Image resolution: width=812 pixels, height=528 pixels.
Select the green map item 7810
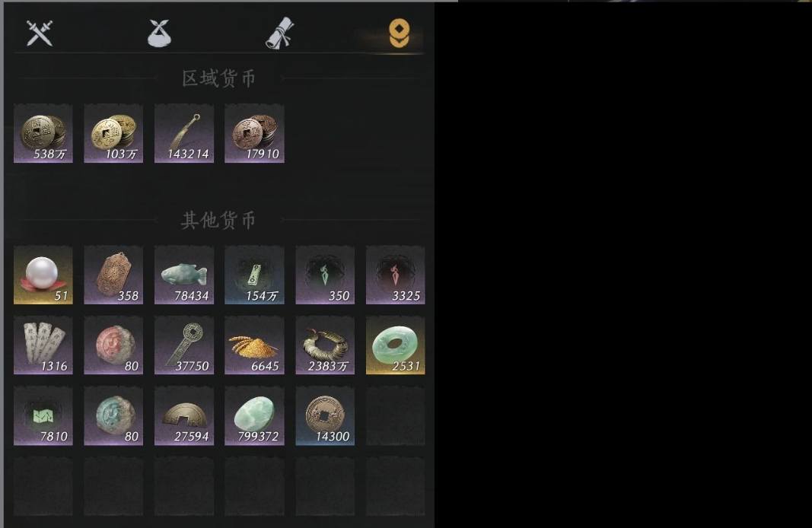(43, 415)
